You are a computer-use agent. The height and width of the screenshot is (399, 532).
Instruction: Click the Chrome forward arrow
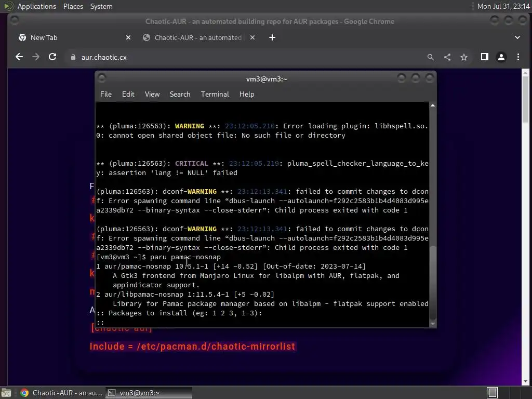click(36, 57)
